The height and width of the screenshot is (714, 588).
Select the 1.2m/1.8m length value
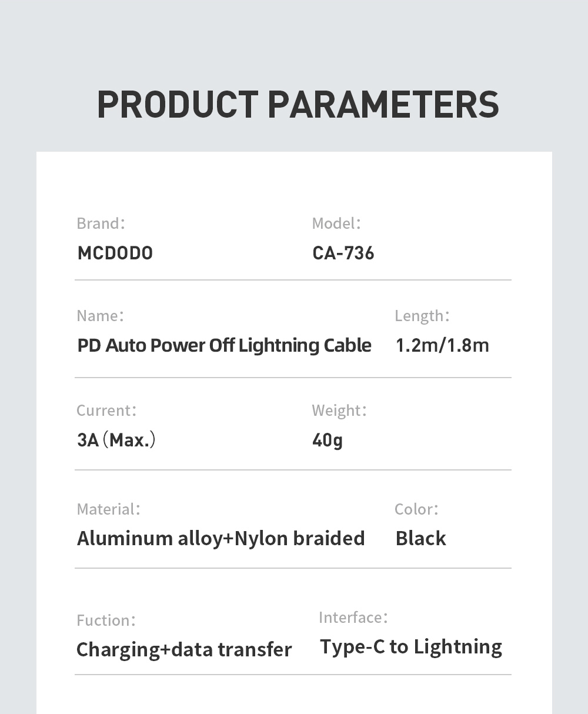pyautogui.click(x=442, y=345)
